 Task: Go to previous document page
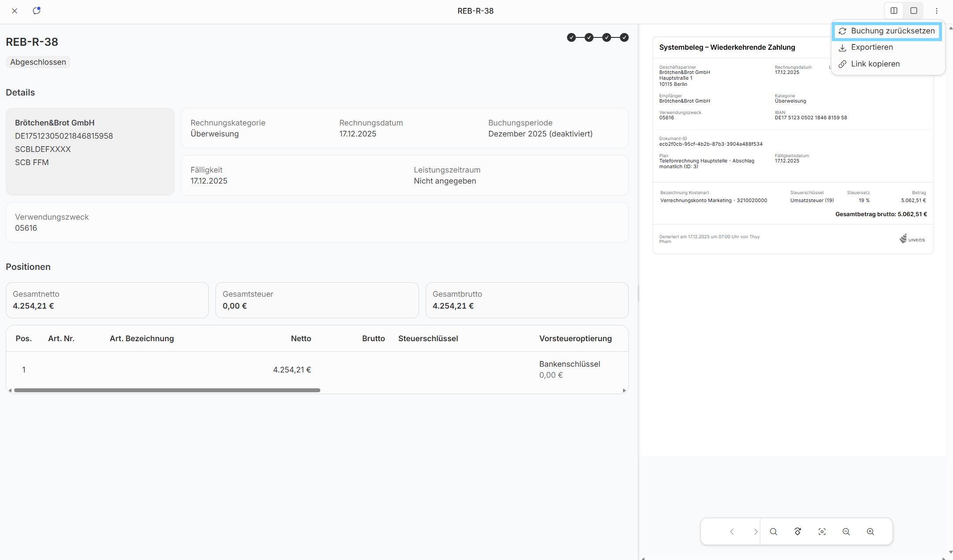[732, 531]
